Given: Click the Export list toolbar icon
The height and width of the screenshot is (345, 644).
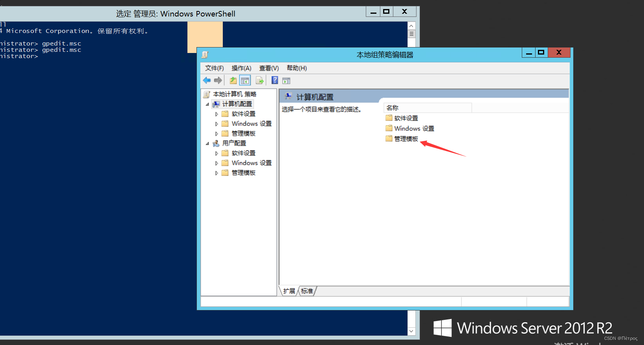Looking at the screenshot, I should click(x=260, y=80).
